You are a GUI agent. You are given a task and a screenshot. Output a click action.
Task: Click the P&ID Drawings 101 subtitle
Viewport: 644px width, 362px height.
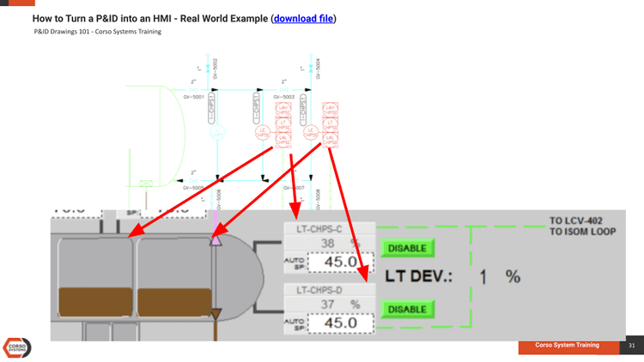[97, 32]
